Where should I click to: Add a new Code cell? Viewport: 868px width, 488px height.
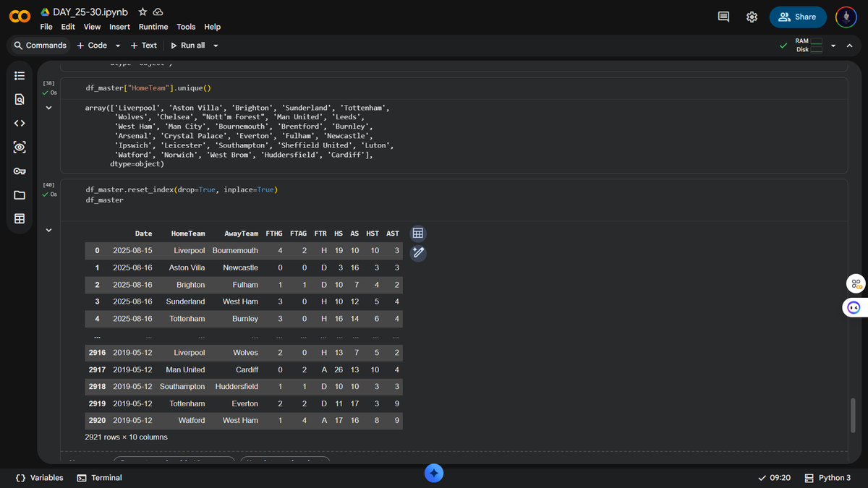tap(92, 45)
